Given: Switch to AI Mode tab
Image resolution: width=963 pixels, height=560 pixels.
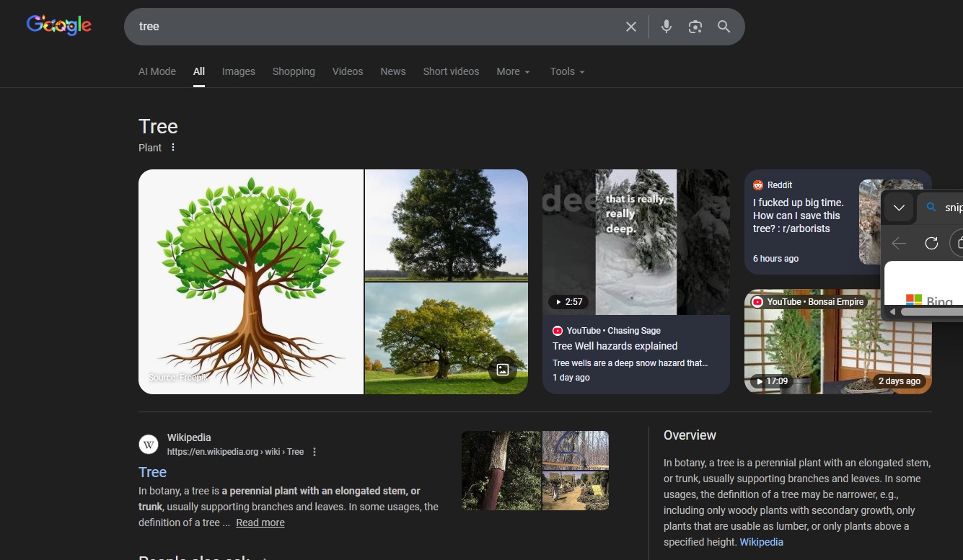Looking at the screenshot, I should pos(157,71).
